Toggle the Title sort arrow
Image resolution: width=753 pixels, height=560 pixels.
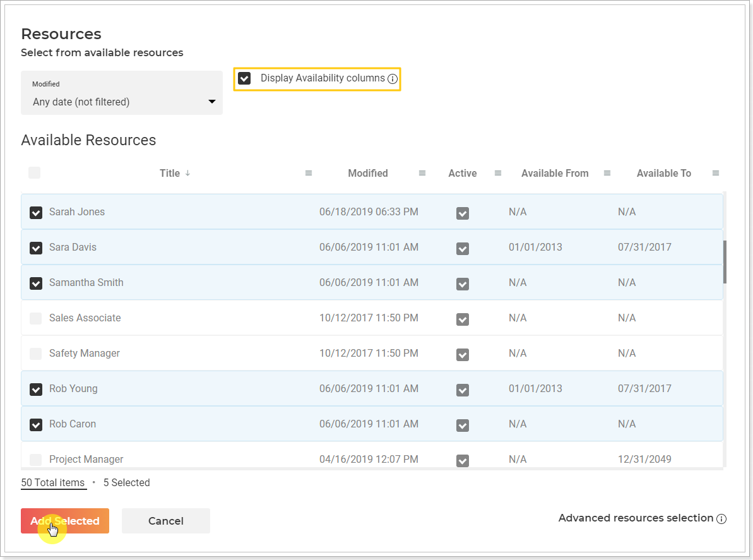[187, 173]
